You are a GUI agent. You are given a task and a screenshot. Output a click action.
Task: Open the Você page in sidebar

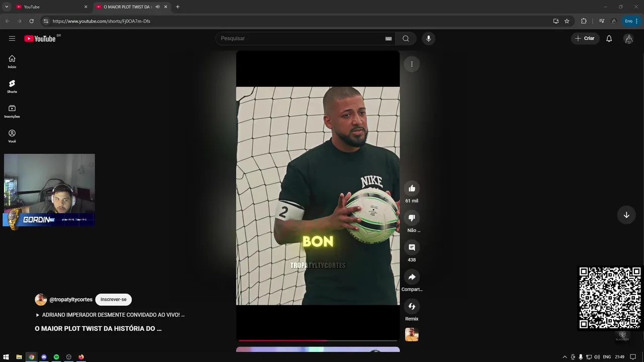[x=12, y=136]
